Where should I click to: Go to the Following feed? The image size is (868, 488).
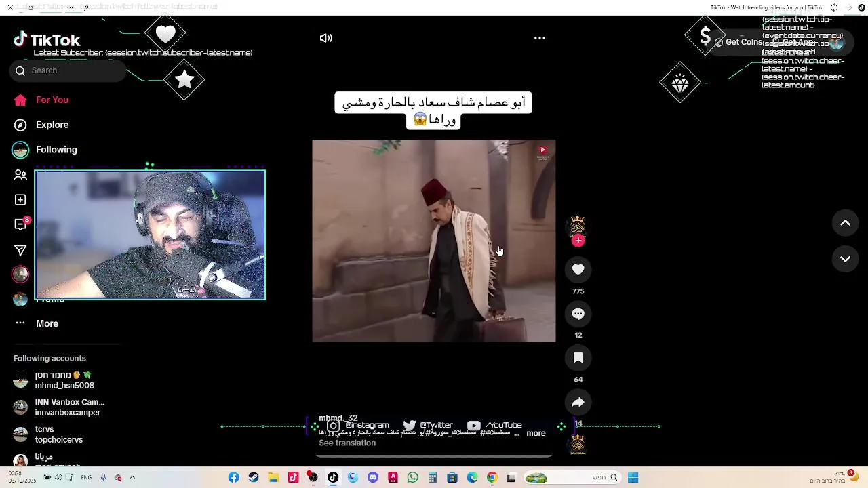point(45,150)
